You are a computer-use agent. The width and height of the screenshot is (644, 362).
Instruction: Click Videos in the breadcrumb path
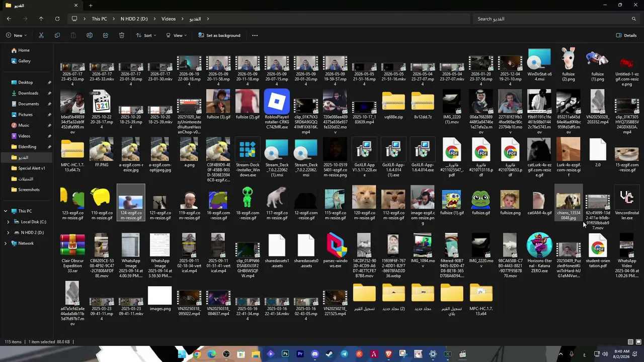point(169,19)
